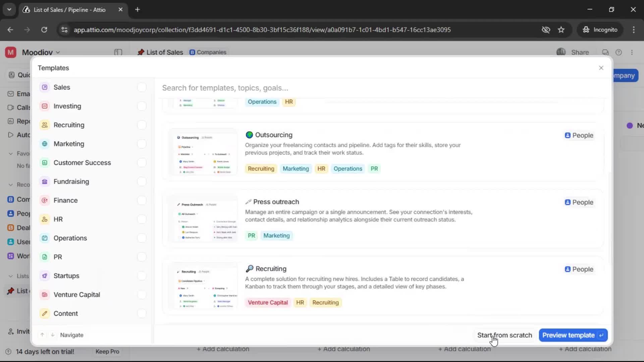Open the Moodiov workspace dropdown
Viewport: 644px width, 362px height.
(57, 52)
